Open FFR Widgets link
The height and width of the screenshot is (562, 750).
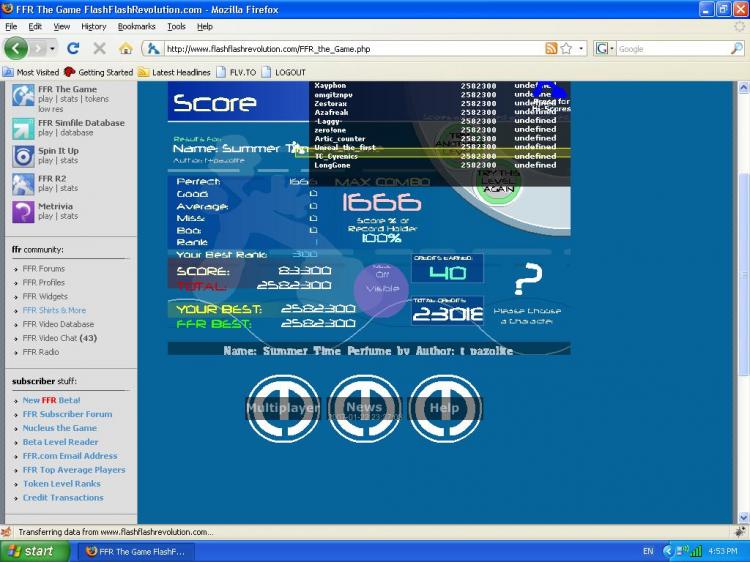coord(45,296)
